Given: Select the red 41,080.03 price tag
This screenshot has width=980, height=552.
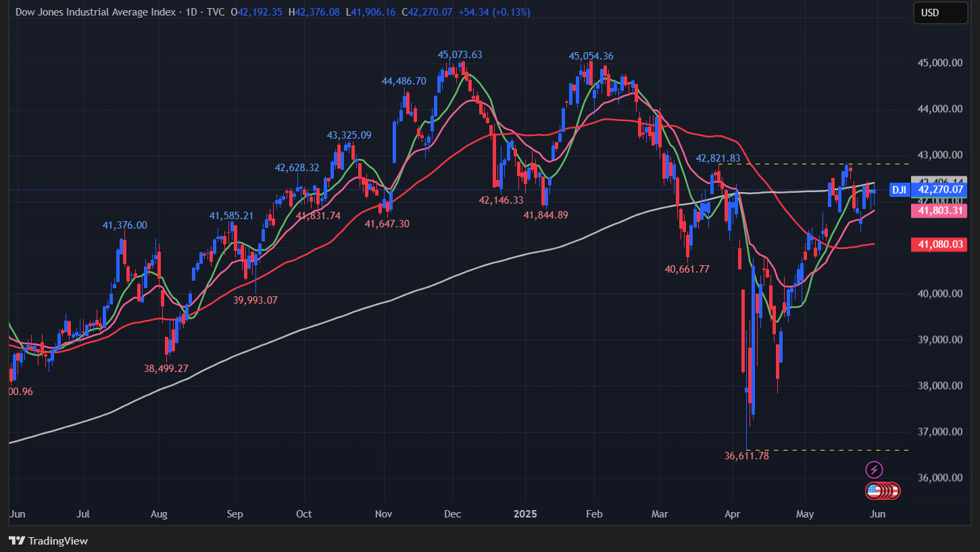Looking at the screenshot, I should pos(939,244).
